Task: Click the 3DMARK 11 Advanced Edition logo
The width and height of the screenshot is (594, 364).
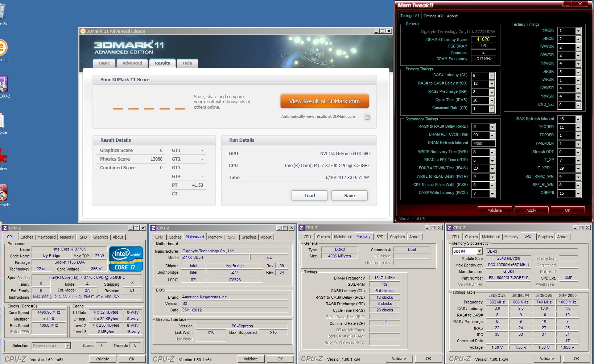Action: click(129, 47)
